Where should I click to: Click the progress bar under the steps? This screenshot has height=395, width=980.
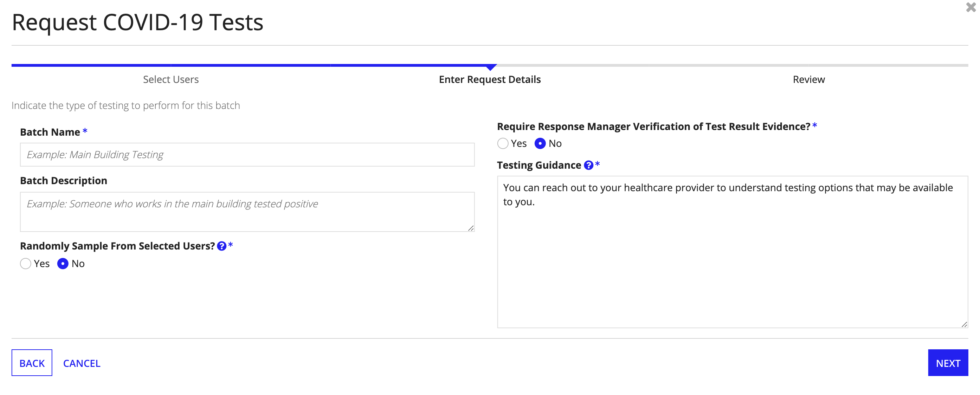[x=490, y=65]
